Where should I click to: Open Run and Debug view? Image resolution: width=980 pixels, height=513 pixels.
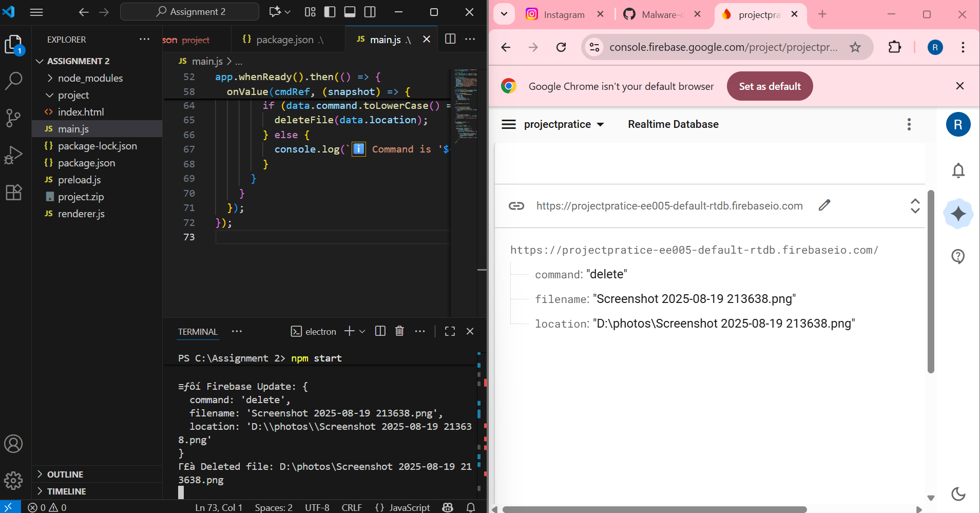tap(13, 155)
